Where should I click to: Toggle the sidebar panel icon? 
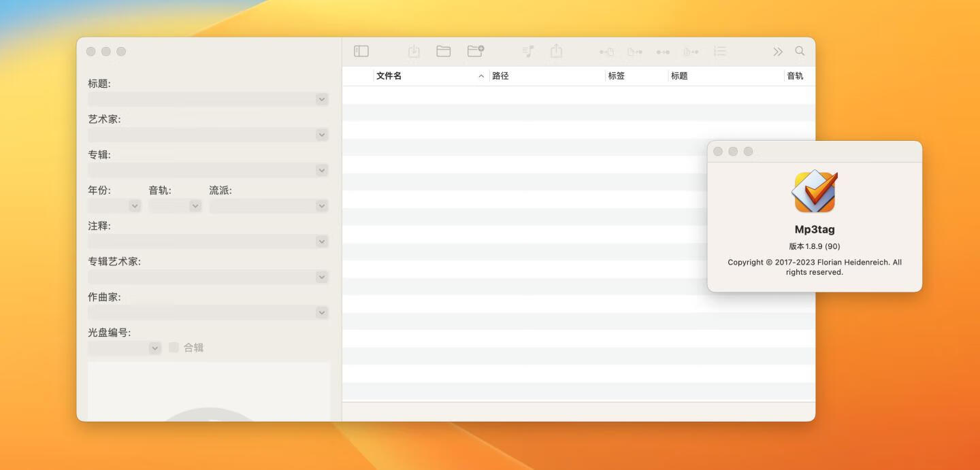pos(361,50)
